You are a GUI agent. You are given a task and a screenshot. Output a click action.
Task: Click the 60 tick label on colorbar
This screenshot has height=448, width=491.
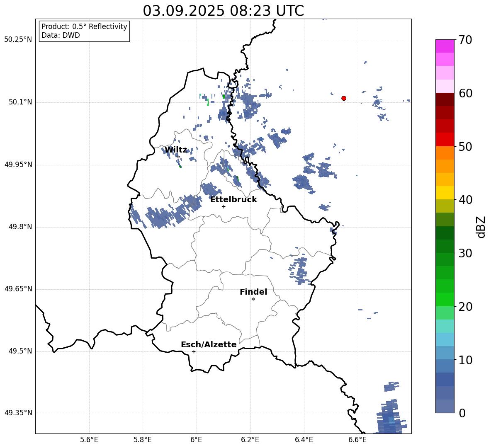(465, 93)
